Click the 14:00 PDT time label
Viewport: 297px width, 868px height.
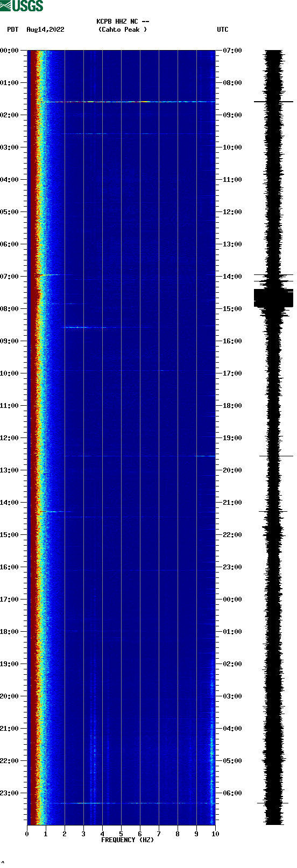[10, 503]
